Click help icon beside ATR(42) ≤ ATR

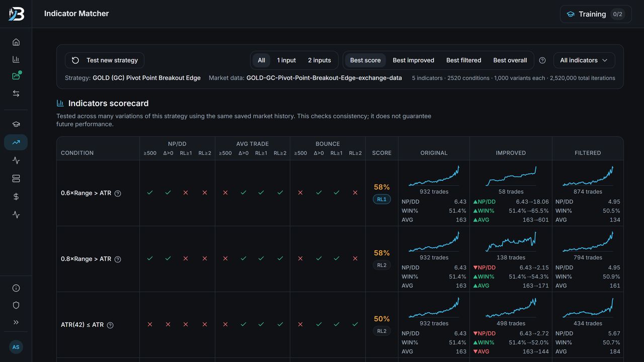(110, 325)
